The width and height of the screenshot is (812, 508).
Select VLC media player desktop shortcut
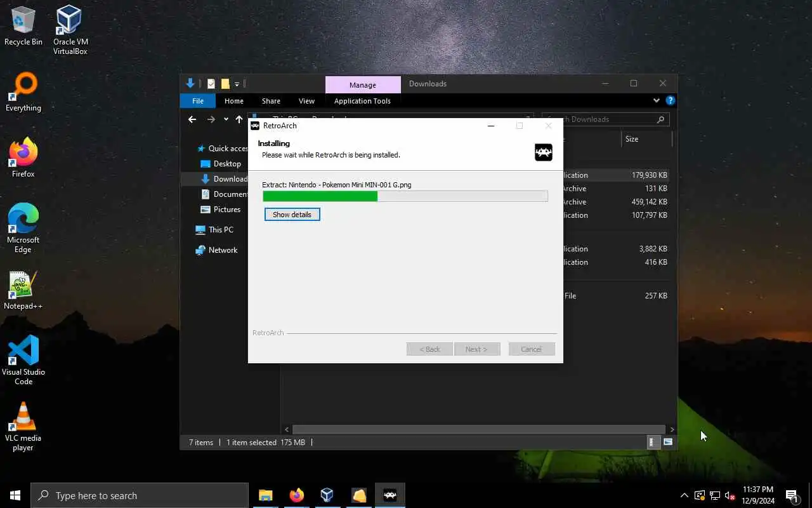[x=23, y=427]
